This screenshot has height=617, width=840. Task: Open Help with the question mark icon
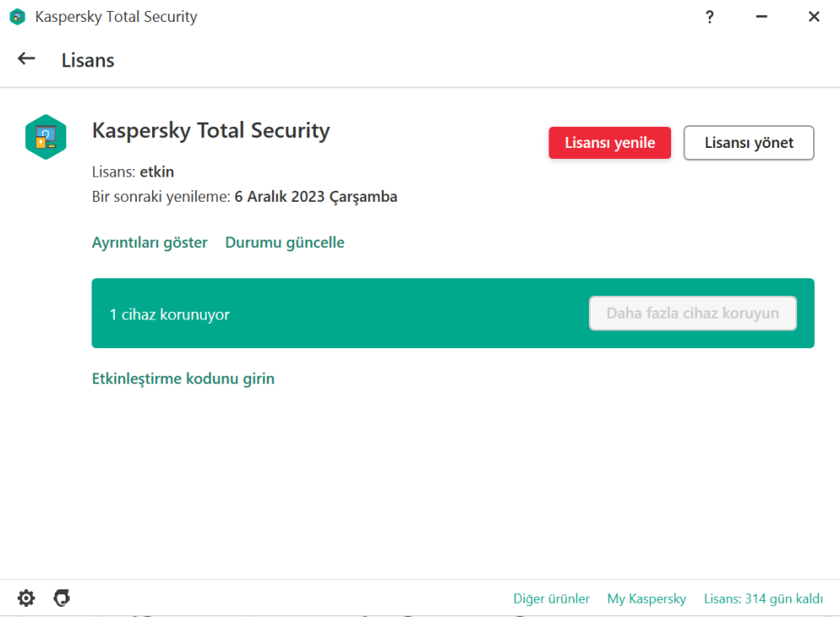point(710,16)
